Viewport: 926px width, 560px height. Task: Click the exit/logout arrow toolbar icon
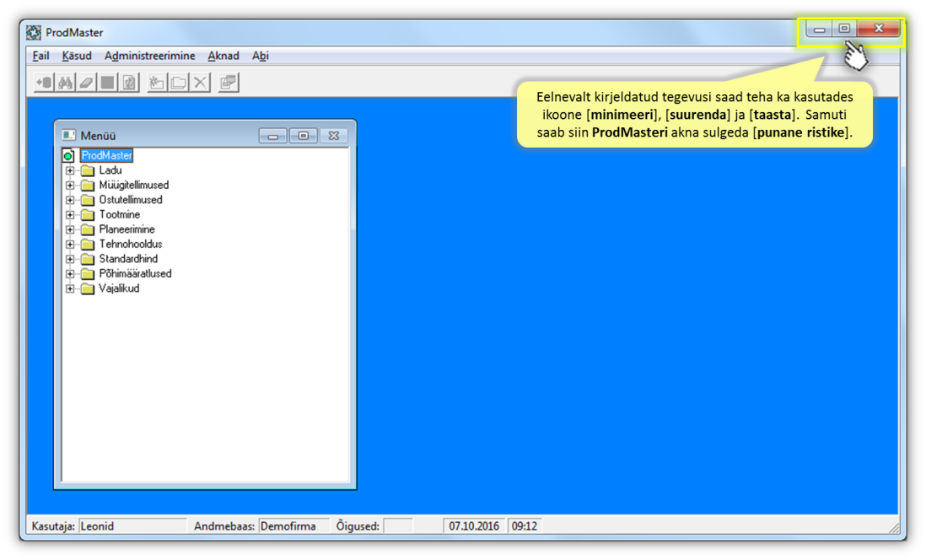coord(44,82)
